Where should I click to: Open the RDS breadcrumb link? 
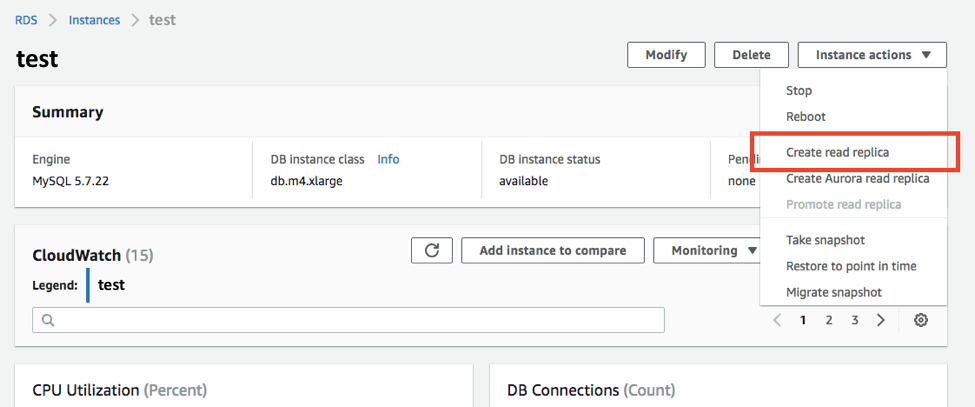(x=27, y=20)
